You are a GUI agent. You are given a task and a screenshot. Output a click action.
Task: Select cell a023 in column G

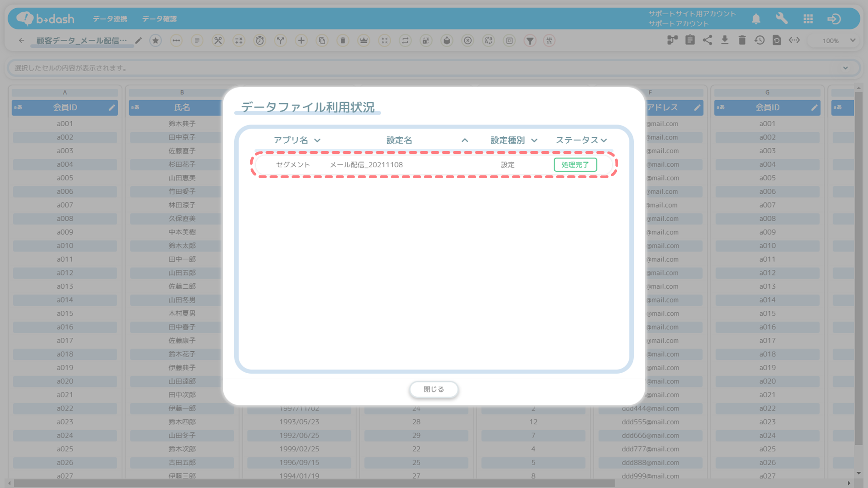767,422
